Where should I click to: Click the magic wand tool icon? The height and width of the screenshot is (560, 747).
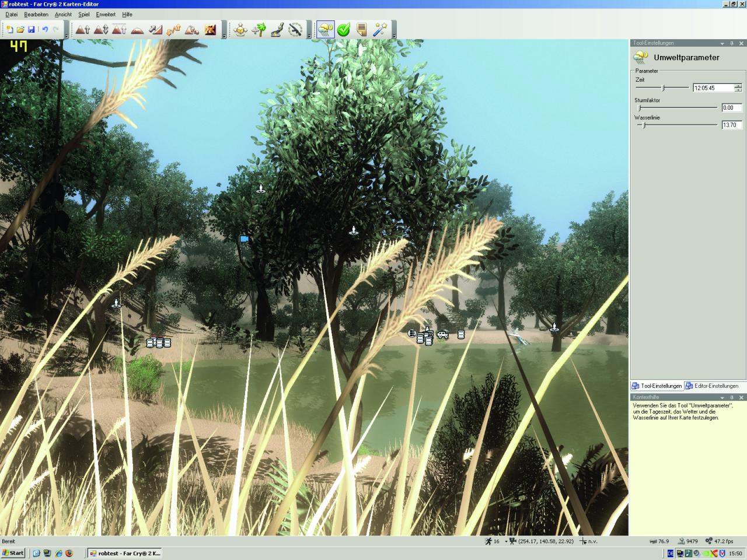380,29
